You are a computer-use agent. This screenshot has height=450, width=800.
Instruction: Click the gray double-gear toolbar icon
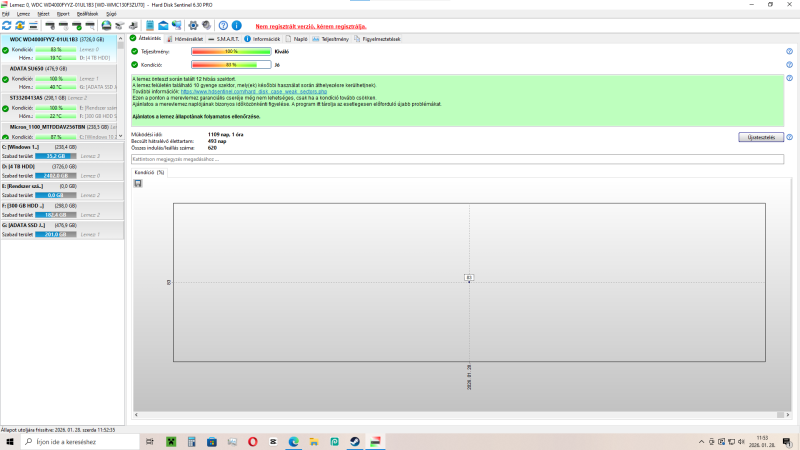(x=207, y=26)
